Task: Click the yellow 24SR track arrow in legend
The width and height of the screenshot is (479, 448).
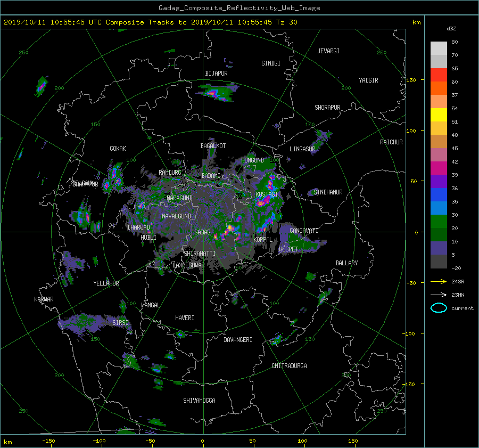Action: click(439, 281)
